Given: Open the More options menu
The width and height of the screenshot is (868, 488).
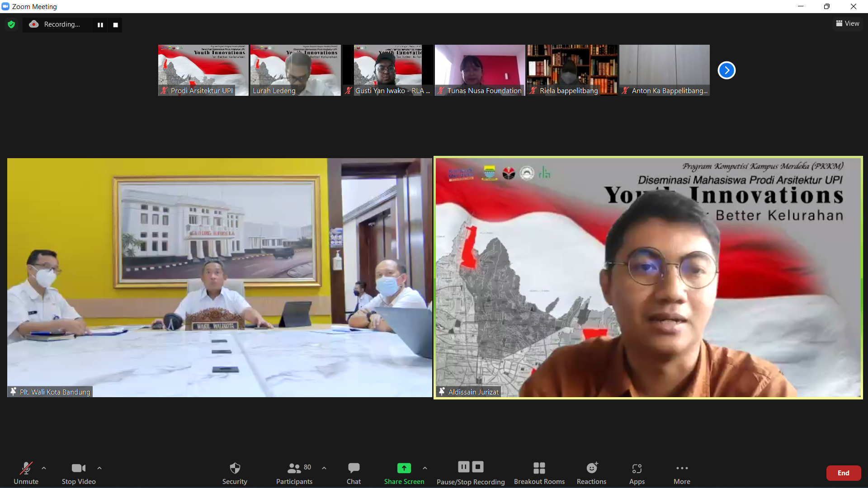Looking at the screenshot, I should click(x=682, y=473).
